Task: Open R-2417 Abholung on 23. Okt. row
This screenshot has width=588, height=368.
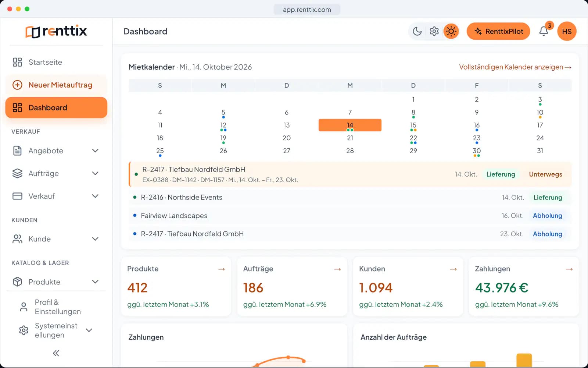Action: tap(350, 234)
